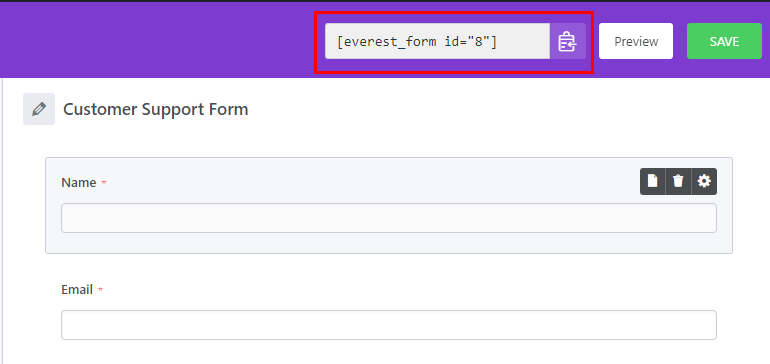Copy the everest_form shortcode with clipboard icon
Screen dimensions: 770x364
tap(568, 41)
